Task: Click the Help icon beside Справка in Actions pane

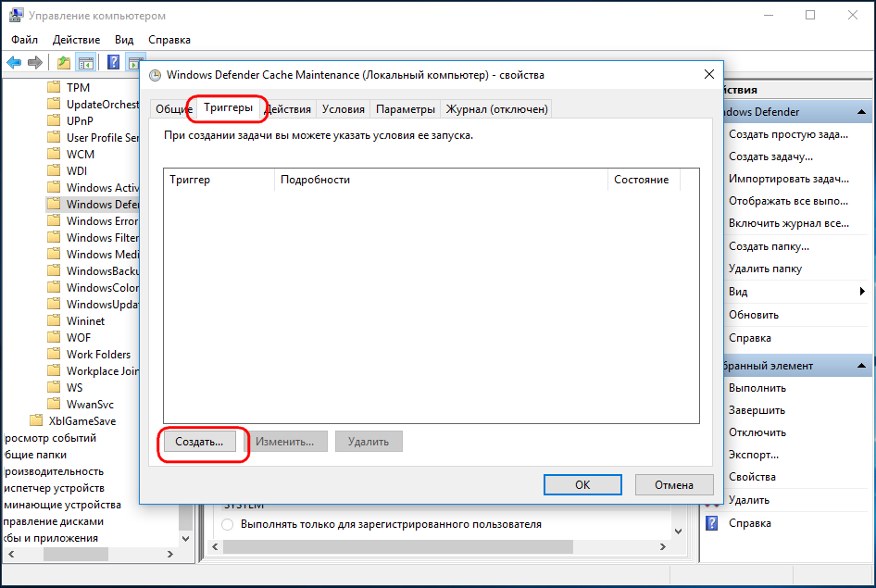Action: click(x=712, y=523)
